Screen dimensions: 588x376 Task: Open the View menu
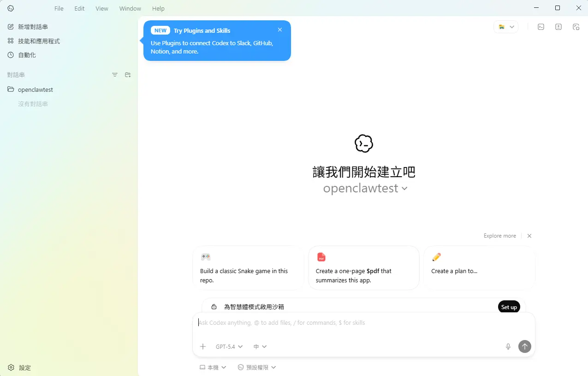[x=101, y=8]
